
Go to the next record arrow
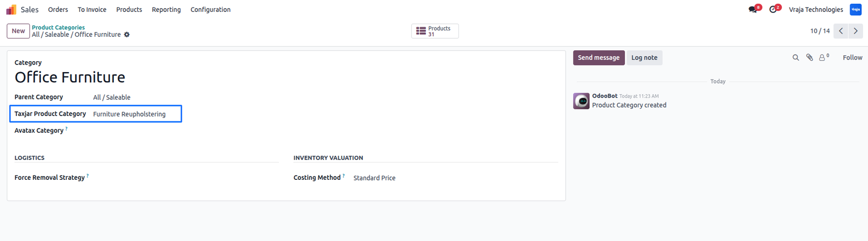[x=856, y=31]
